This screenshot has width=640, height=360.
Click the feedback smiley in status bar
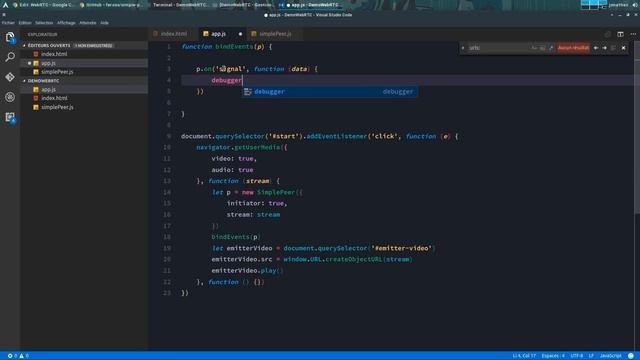(x=631, y=356)
